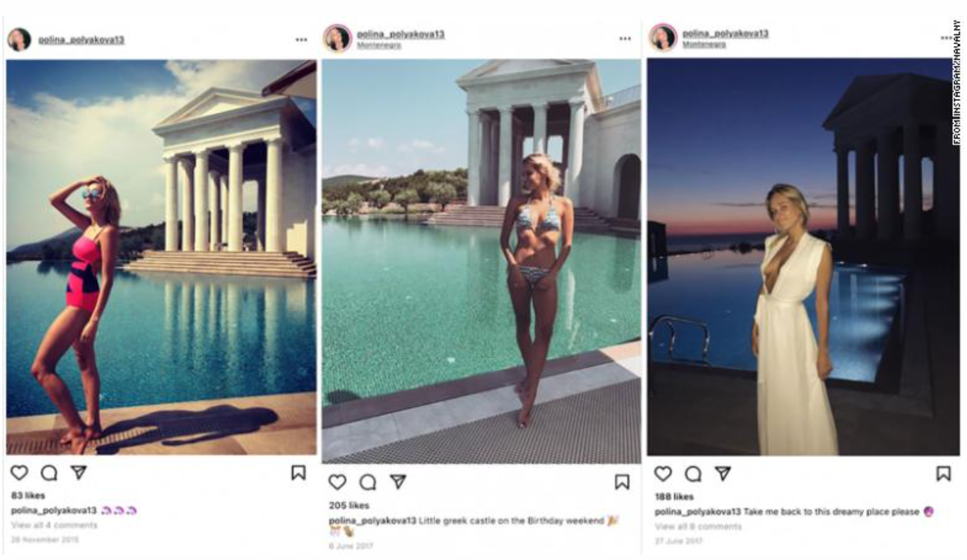Bookmark the Take me back post

point(943,473)
